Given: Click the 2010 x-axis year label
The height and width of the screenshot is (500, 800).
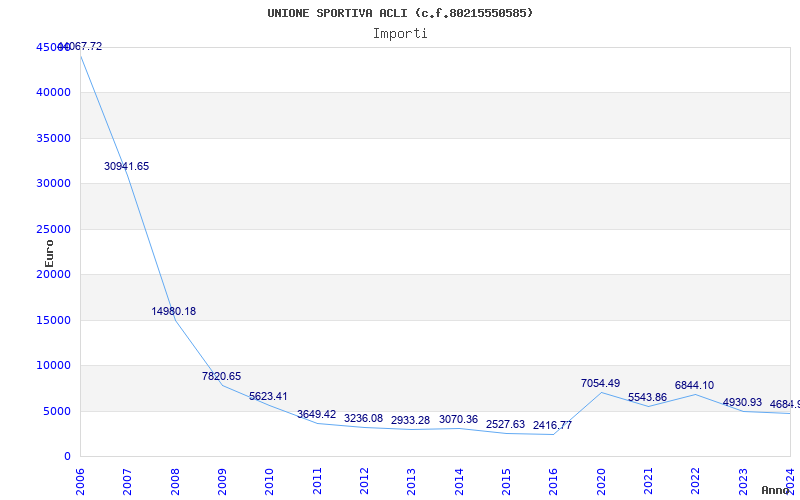Looking at the screenshot, I should (x=269, y=481).
